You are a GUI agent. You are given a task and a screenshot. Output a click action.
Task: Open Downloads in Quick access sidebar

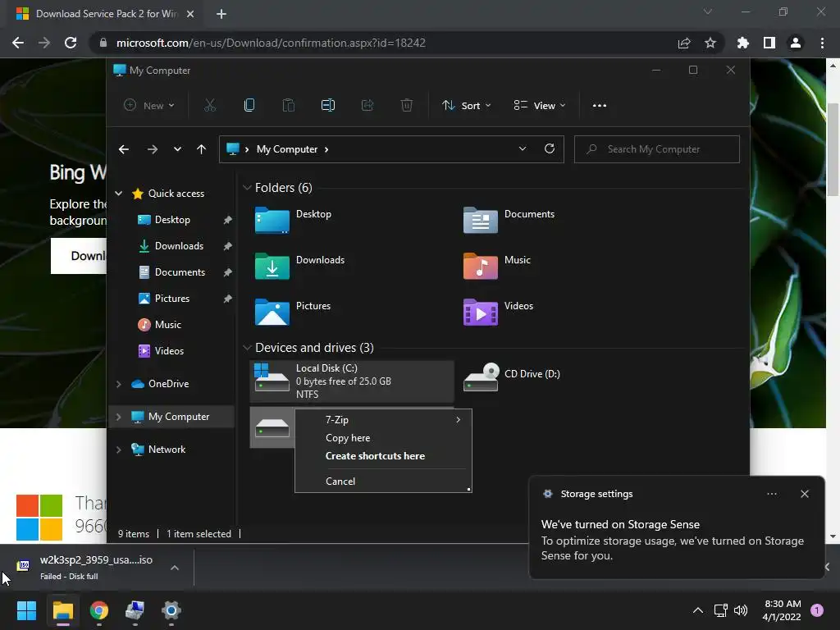tap(179, 246)
